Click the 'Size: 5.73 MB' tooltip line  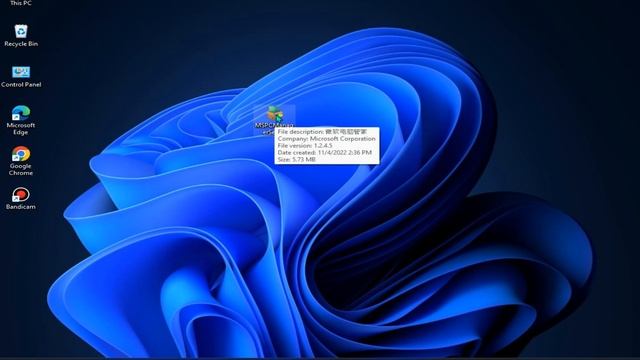coord(296,160)
